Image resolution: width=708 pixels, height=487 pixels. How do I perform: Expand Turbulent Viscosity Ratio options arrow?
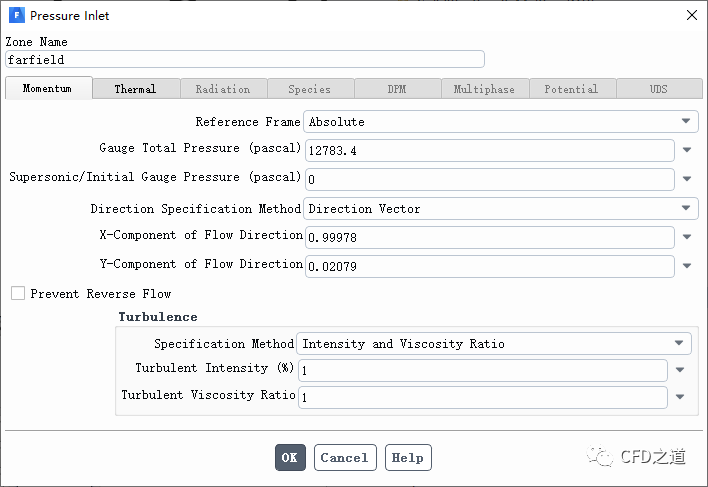(680, 397)
